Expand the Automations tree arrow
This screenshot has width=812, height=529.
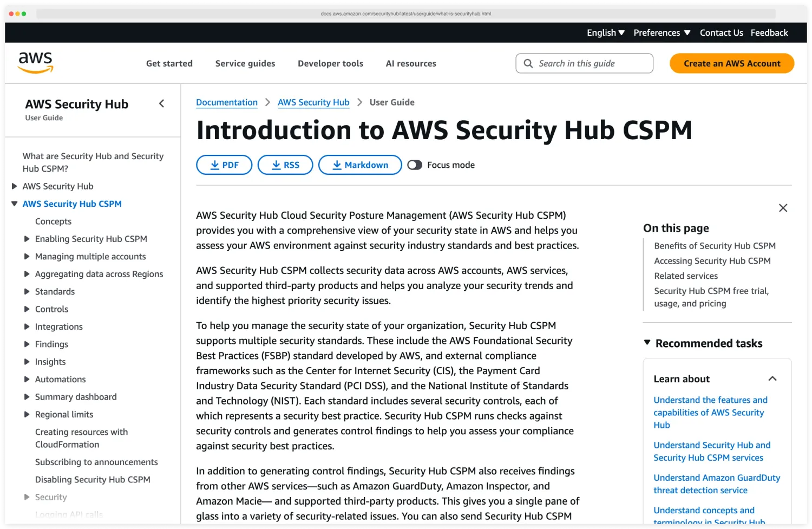[27, 380]
